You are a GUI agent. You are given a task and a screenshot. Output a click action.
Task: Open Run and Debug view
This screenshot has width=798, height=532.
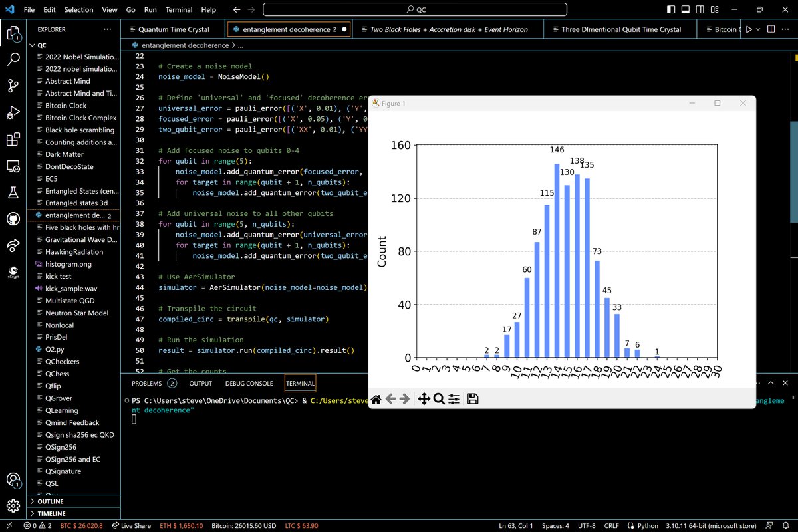click(x=13, y=112)
